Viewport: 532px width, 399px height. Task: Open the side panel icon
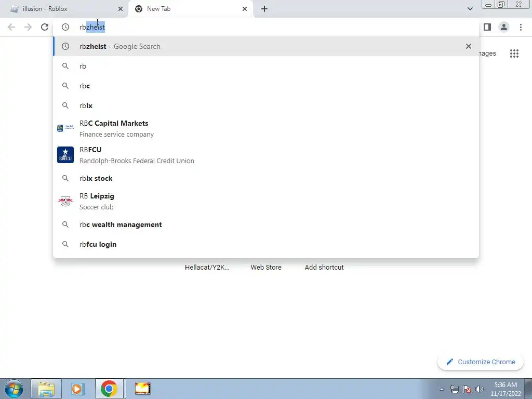487,27
